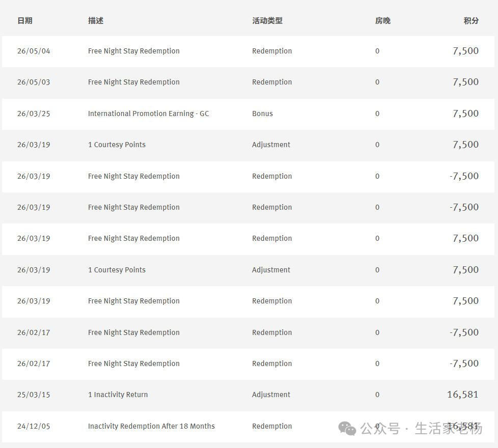The image size is (498, 448).
Task: Click the room nights 0 in 26/03/25 row
Action: (377, 114)
